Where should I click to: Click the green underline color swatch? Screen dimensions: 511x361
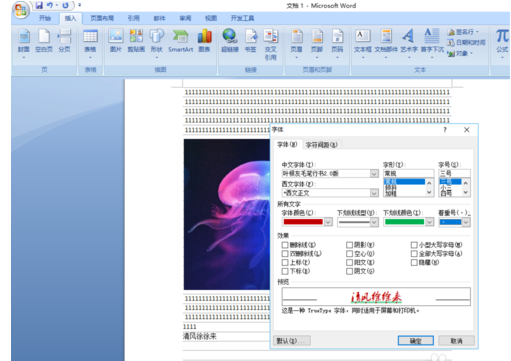404,222
